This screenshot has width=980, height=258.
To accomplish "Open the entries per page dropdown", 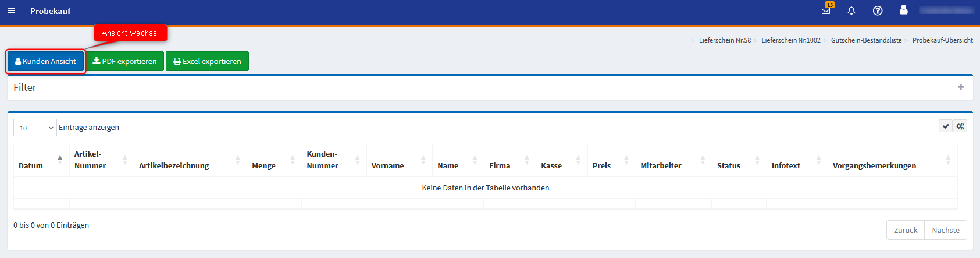I will tap(35, 128).
